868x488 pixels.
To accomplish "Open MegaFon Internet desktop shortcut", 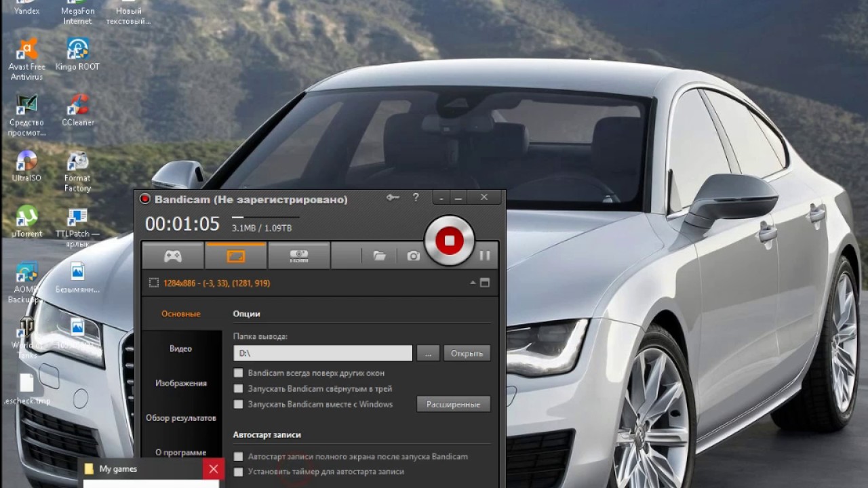I will (77, 12).
